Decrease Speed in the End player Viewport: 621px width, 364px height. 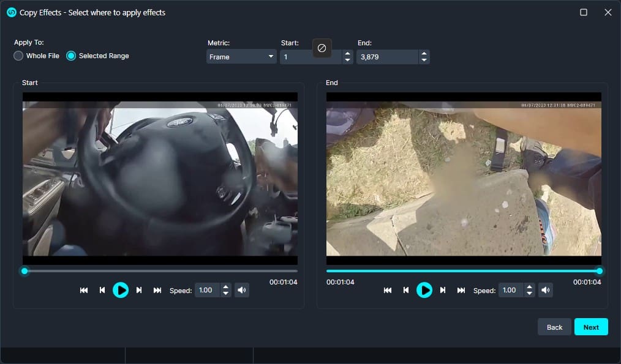530,294
